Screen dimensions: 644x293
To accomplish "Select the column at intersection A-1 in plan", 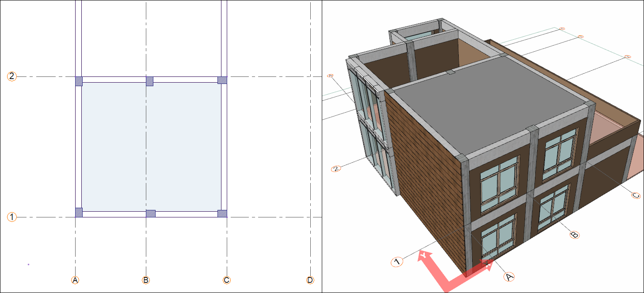I will click(79, 213).
